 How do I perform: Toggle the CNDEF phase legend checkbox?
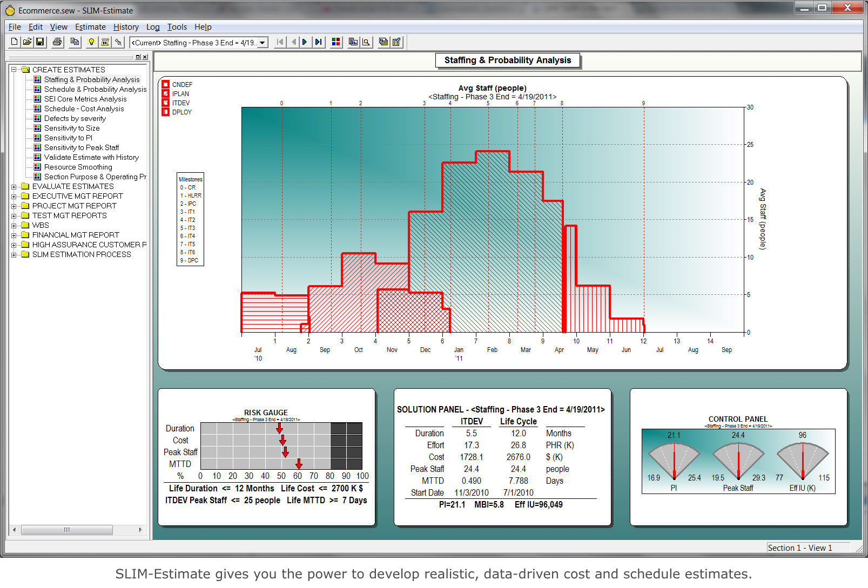[165, 84]
